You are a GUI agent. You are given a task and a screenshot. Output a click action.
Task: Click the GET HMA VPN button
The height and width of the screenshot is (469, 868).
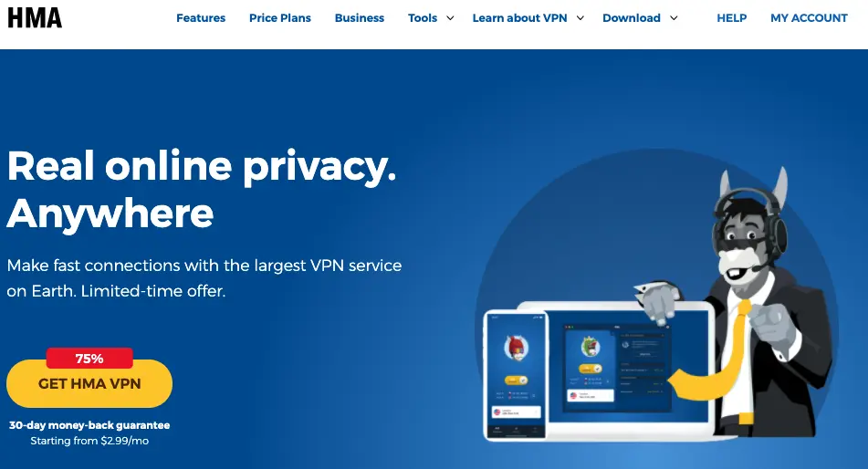coord(89,383)
